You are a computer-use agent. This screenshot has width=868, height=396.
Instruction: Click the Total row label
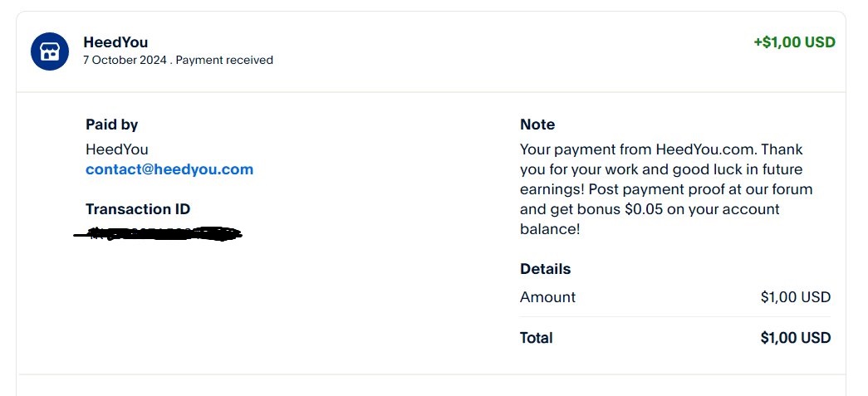pyautogui.click(x=537, y=337)
